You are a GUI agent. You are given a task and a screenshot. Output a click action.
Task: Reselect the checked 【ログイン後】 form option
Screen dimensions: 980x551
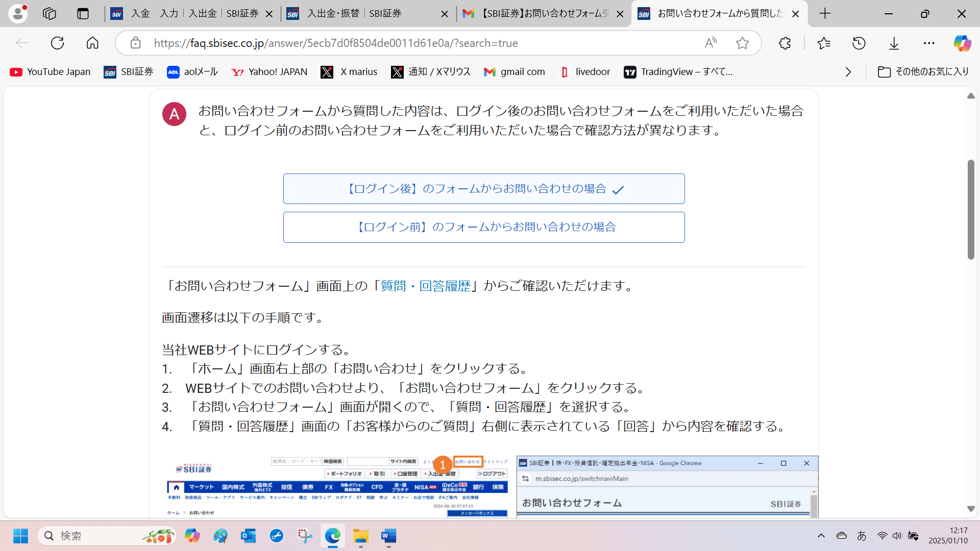(484, 189)
